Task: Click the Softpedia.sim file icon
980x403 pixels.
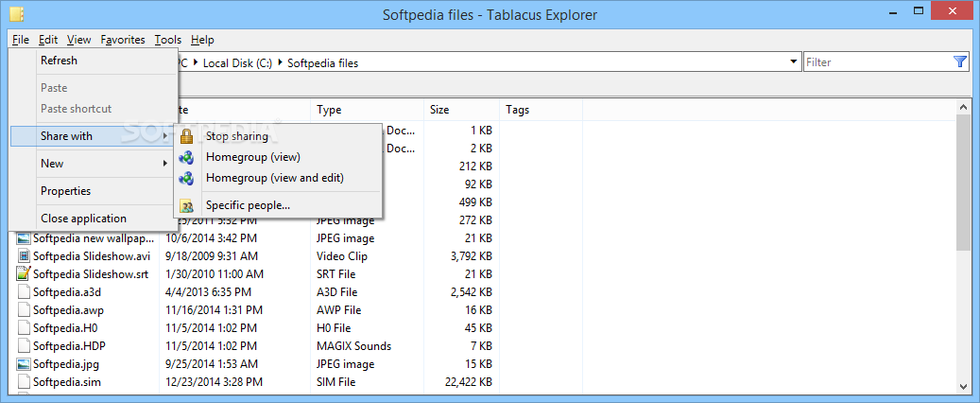Action: 24,382
